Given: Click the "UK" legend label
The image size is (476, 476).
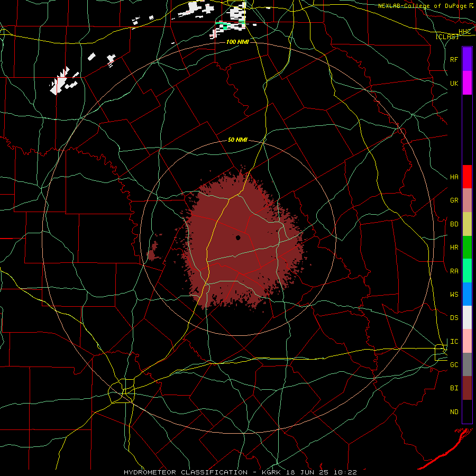Looking at the screenshot, I should 454,83.
